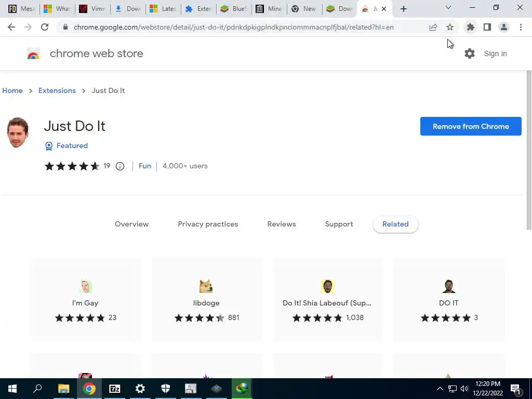Viewport: 532px width, 399px height.
Task: Open 7-Zip from taskbar
Action: coord(115,389)
